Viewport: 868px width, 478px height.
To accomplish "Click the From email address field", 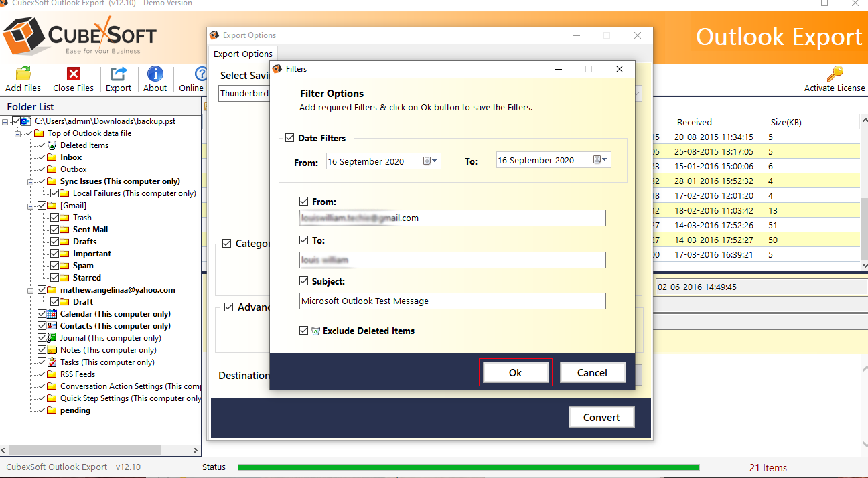I will (x=453, y=218).
